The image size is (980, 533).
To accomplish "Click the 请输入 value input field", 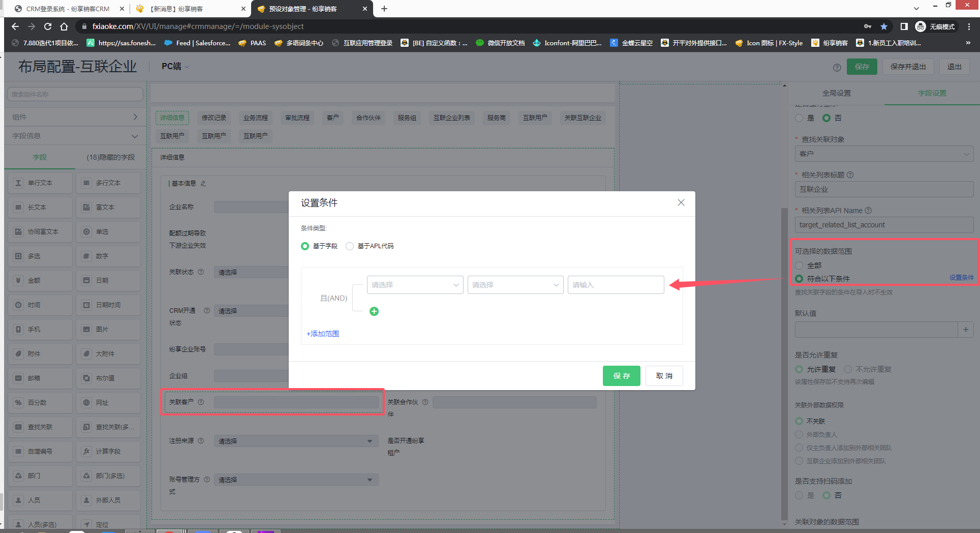I will tap(616, 285).
